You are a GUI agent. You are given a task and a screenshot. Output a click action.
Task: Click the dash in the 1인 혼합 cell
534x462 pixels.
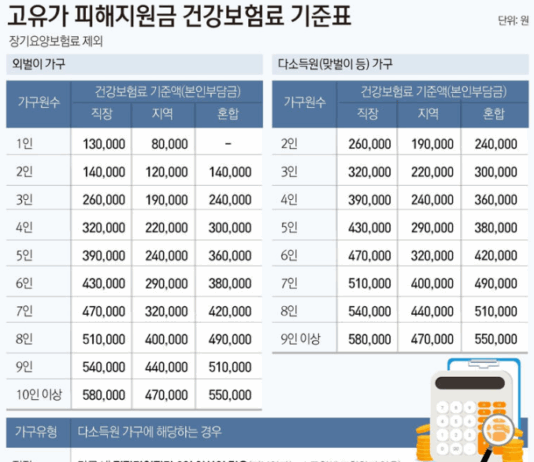click(x=228, y=144)
